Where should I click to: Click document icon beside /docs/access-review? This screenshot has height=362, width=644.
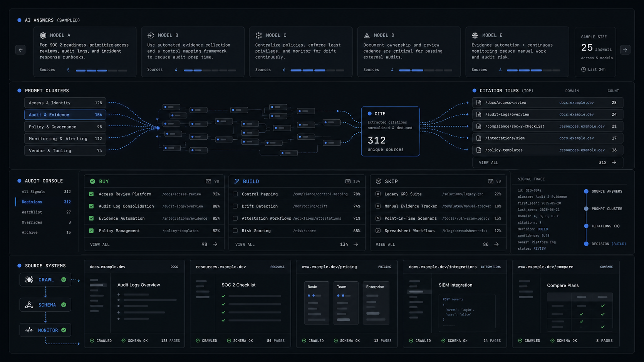tap(479, 103)
